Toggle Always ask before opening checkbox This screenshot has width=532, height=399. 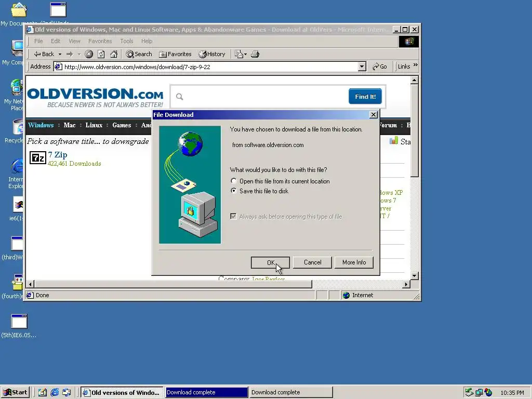233,217
